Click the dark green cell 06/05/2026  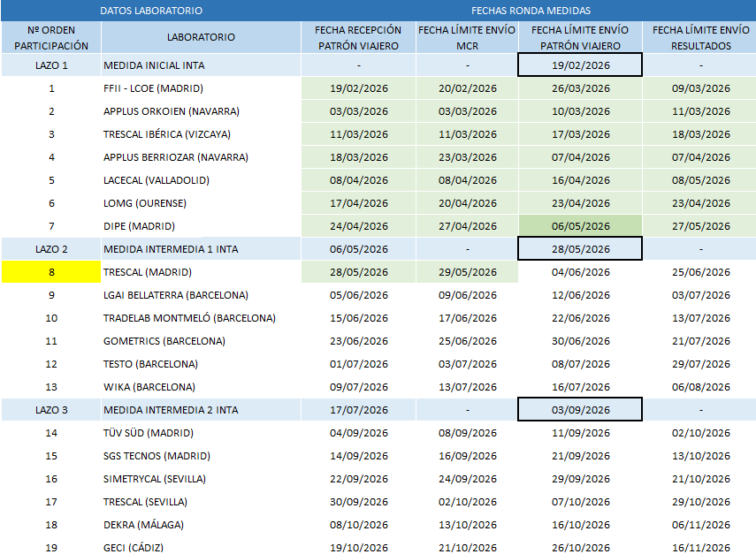580,226
